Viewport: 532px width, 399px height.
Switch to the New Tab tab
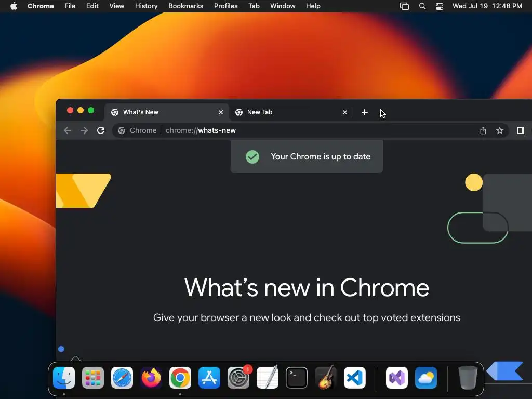pos(291,112)
